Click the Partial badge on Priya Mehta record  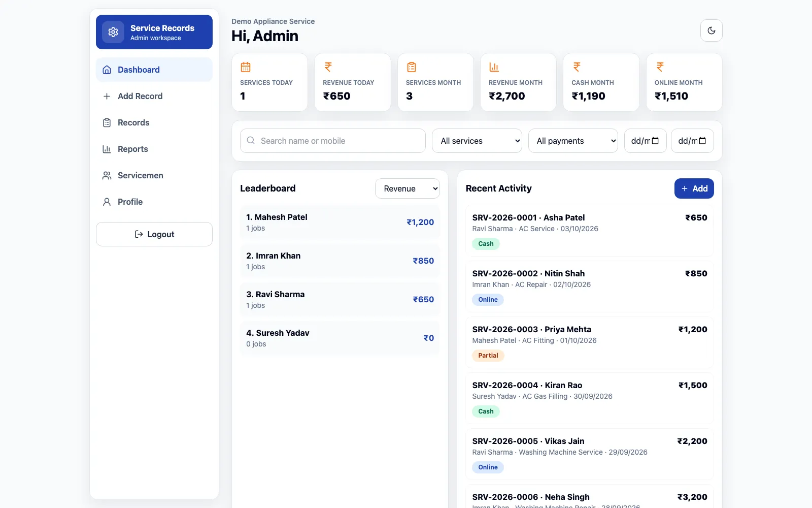click(488, 356)
